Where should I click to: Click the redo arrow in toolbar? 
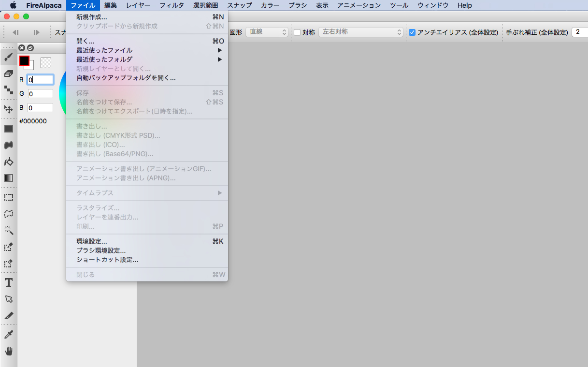[x=36, y=32]
